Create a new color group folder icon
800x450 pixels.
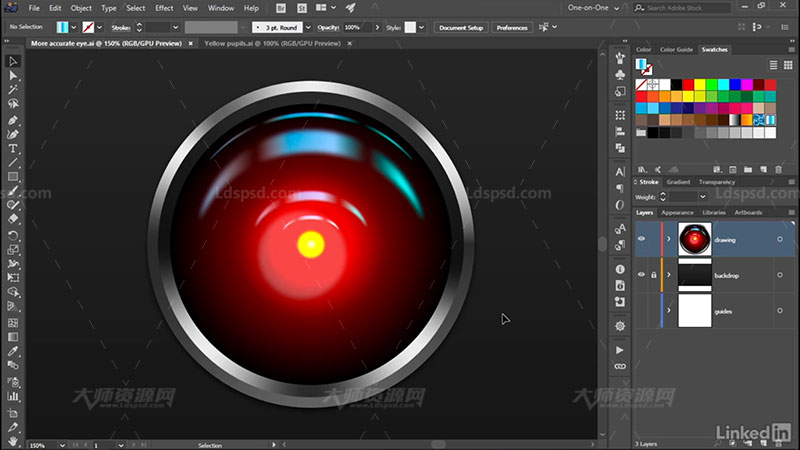tap(748, 169)
